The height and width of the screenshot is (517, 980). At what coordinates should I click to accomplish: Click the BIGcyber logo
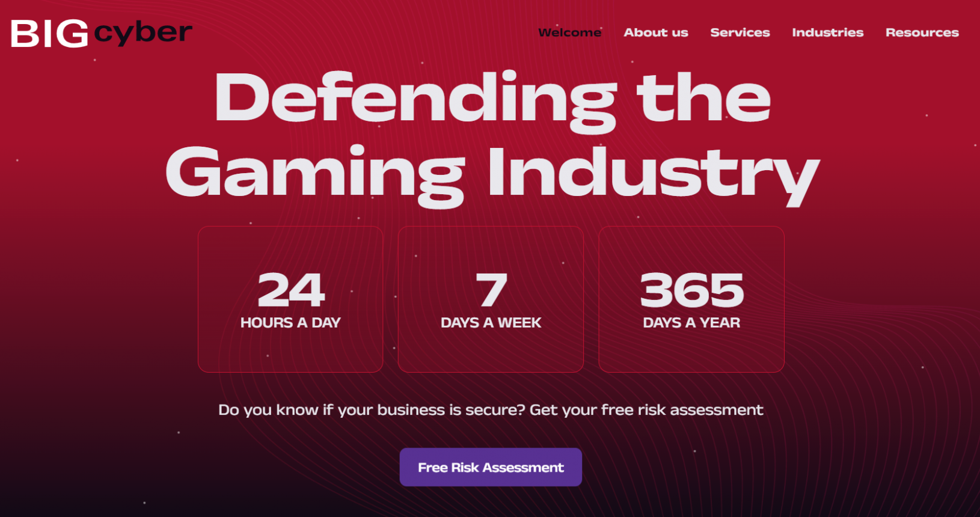tap(101, 33)
